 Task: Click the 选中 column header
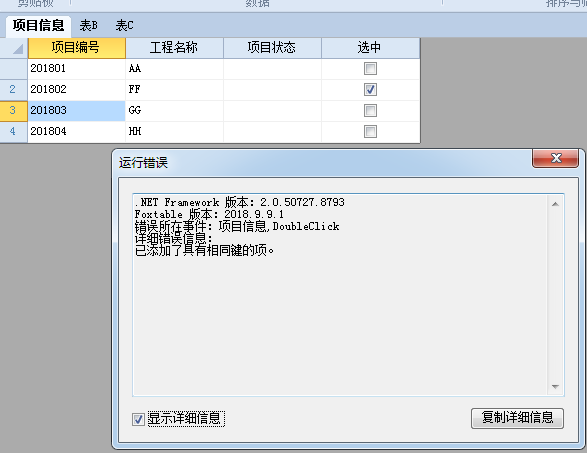(370, 48)
